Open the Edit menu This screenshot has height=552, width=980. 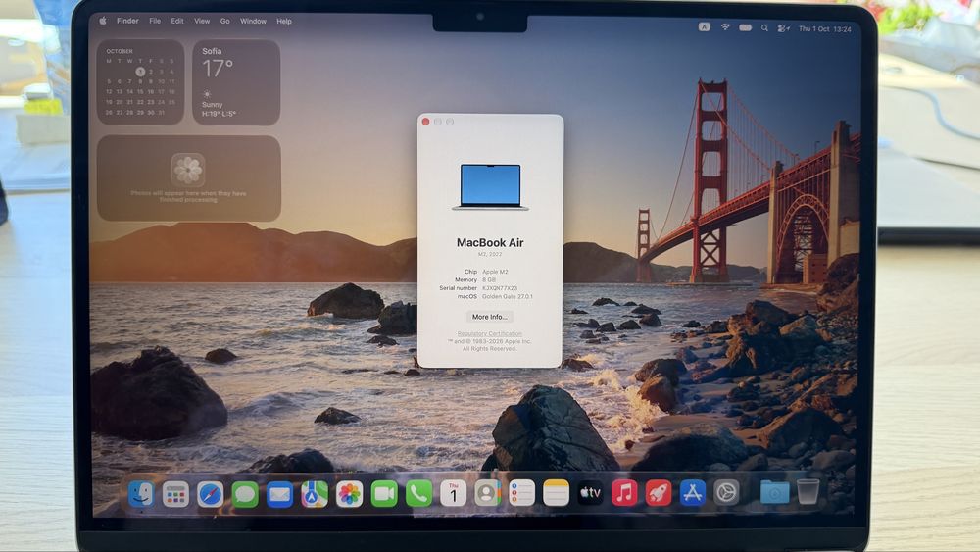point(177,21)
